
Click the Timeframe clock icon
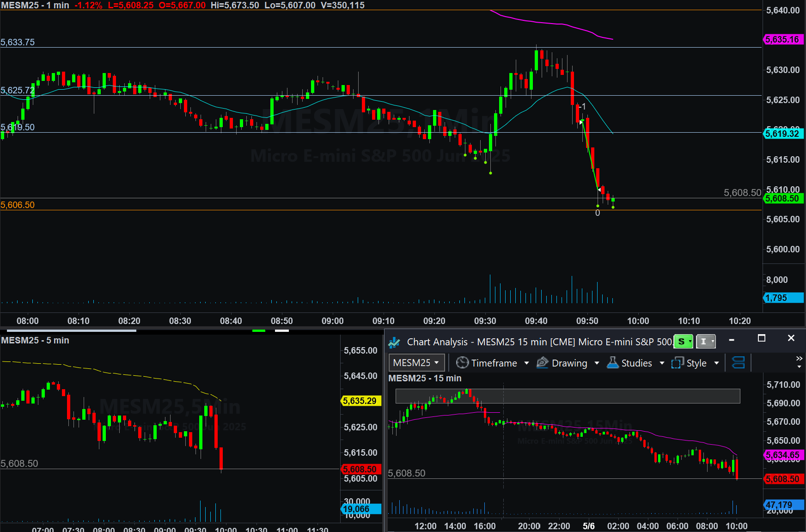(x=462, y=363)
